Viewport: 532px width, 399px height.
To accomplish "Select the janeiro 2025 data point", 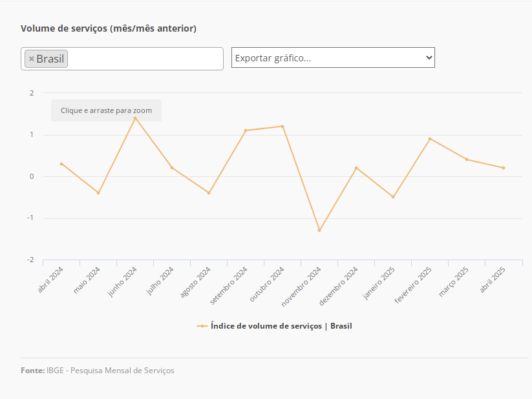I will click(x=393, y=197).
